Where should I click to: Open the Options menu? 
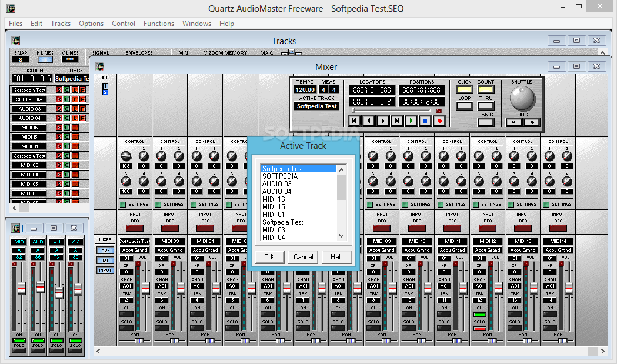(x=91, y=23)
